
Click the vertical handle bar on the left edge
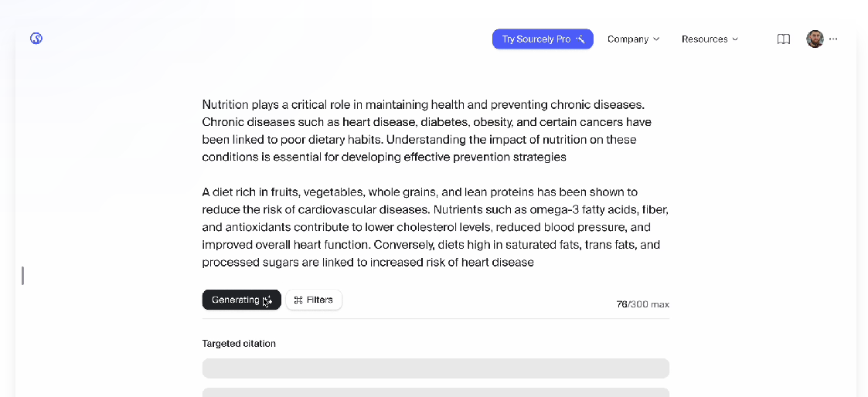(x=22, y=275)
